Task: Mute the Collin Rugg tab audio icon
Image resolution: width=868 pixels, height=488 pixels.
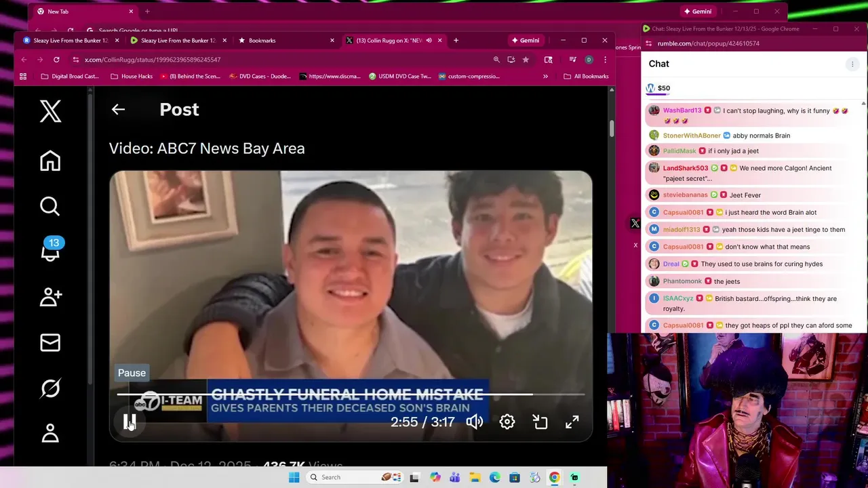Action: (x=429, y=40)
